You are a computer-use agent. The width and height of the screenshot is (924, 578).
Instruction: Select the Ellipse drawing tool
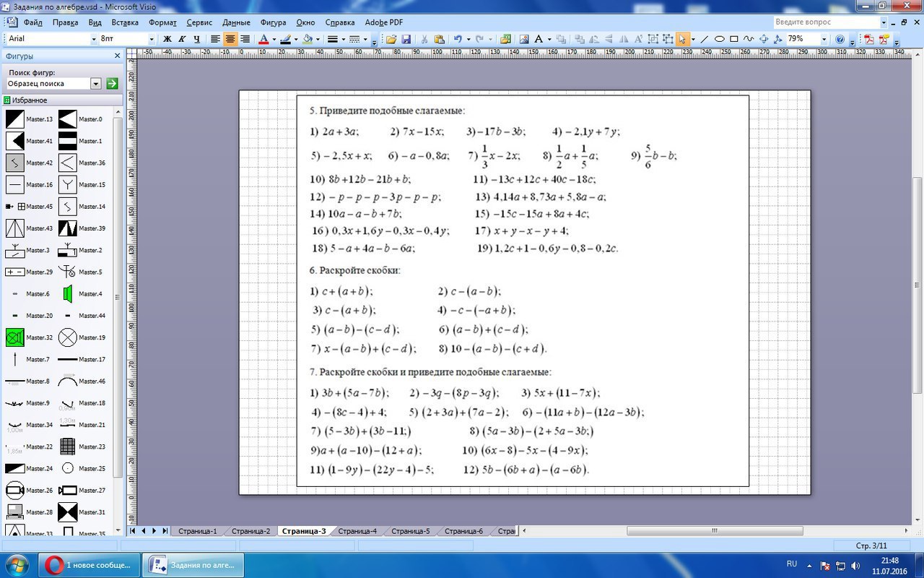pyautogui.click(x=720, y=39)
